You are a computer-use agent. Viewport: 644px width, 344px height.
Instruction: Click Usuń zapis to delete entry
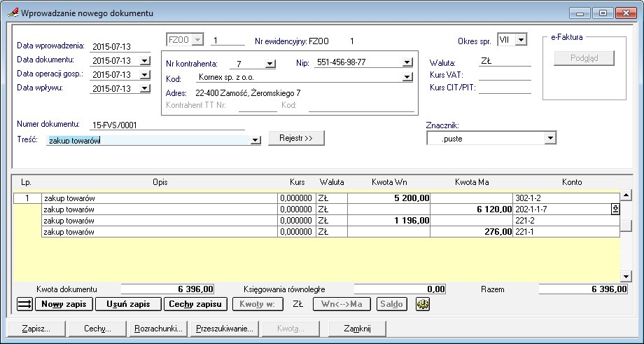[x=128, y=304]
